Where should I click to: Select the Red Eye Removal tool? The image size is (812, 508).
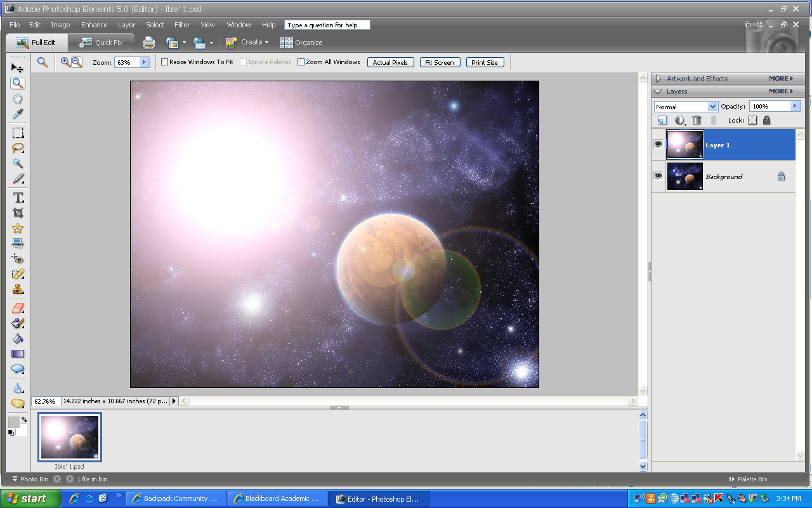point(18,258)
